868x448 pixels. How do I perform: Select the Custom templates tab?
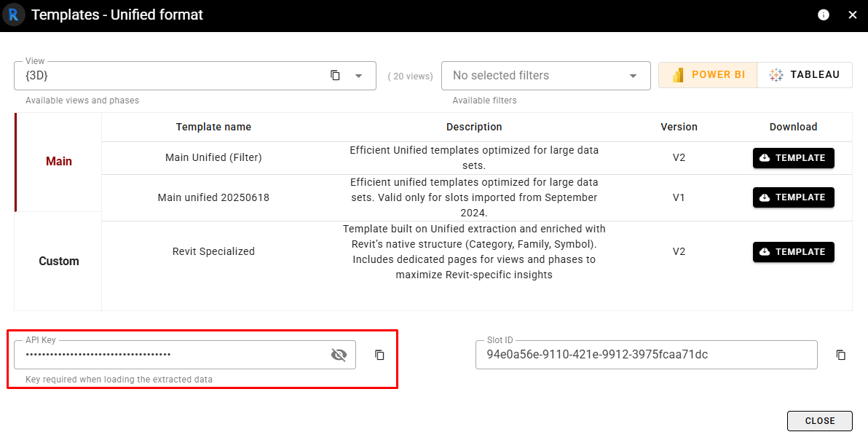tap(58, 261)
